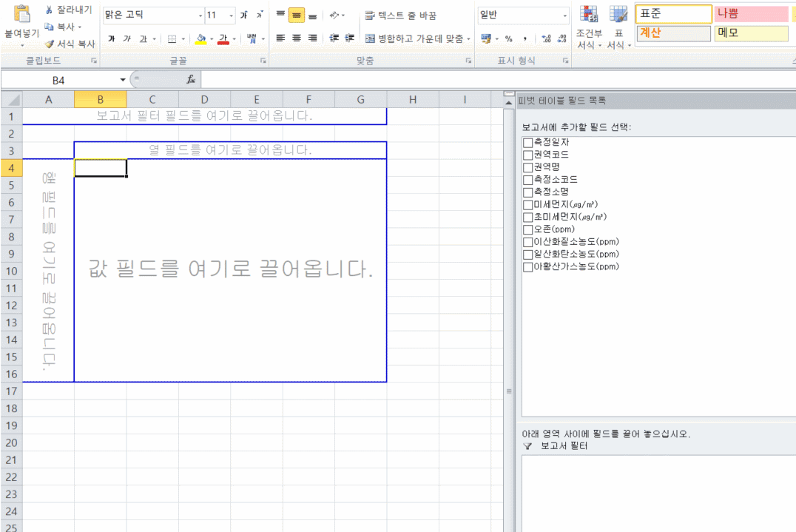Click Merge and Center (병합하고 가운데 맞춤)
Viewport: 796px width, 532px height.
(x=414, y=38)
